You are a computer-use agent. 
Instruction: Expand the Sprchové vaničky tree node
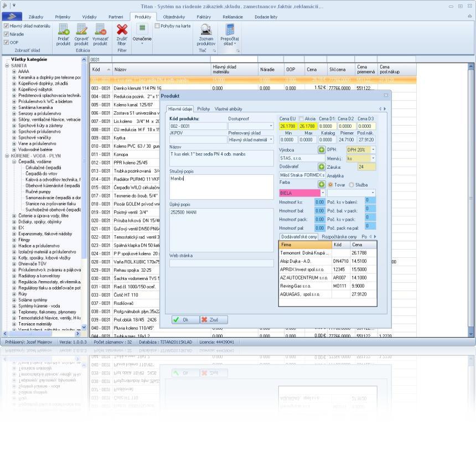tap(14, 137)
